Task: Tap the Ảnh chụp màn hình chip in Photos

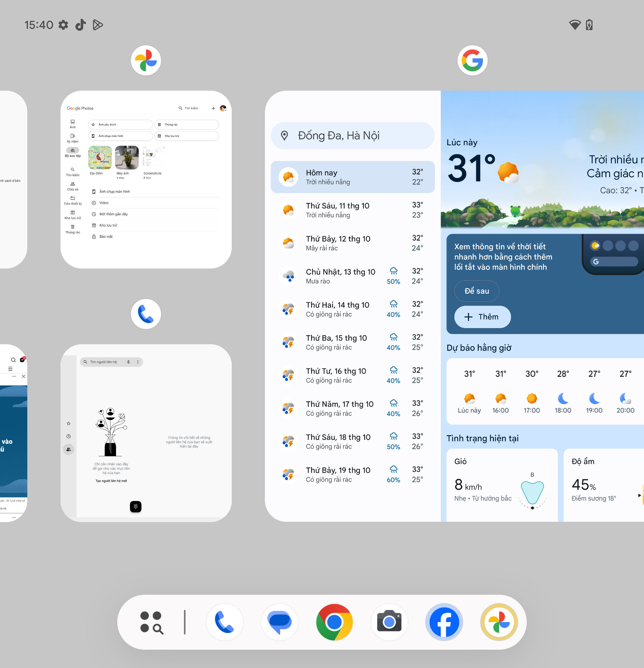Action: click(x=120, y=136)
